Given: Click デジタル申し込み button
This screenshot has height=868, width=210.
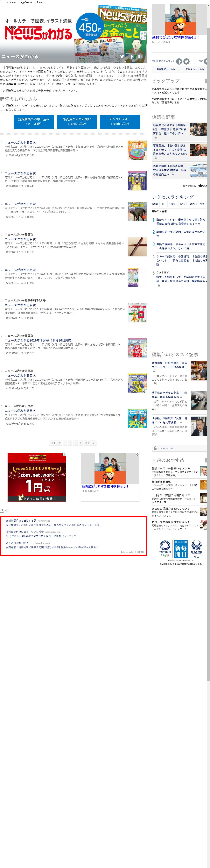Looking at the screenshot, I should pos(194,69).
